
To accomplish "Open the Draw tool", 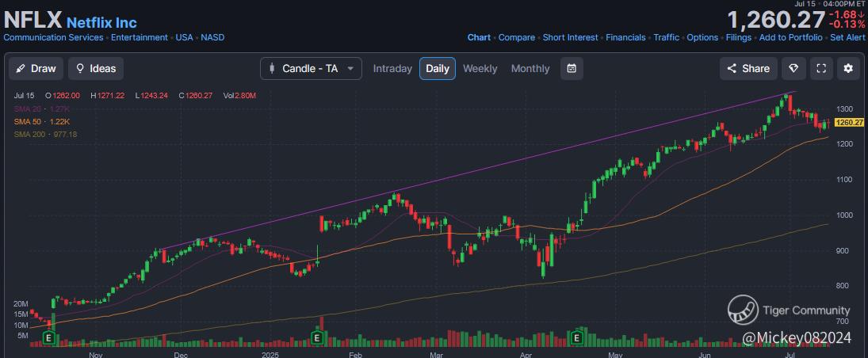I will tap(36, 69).
